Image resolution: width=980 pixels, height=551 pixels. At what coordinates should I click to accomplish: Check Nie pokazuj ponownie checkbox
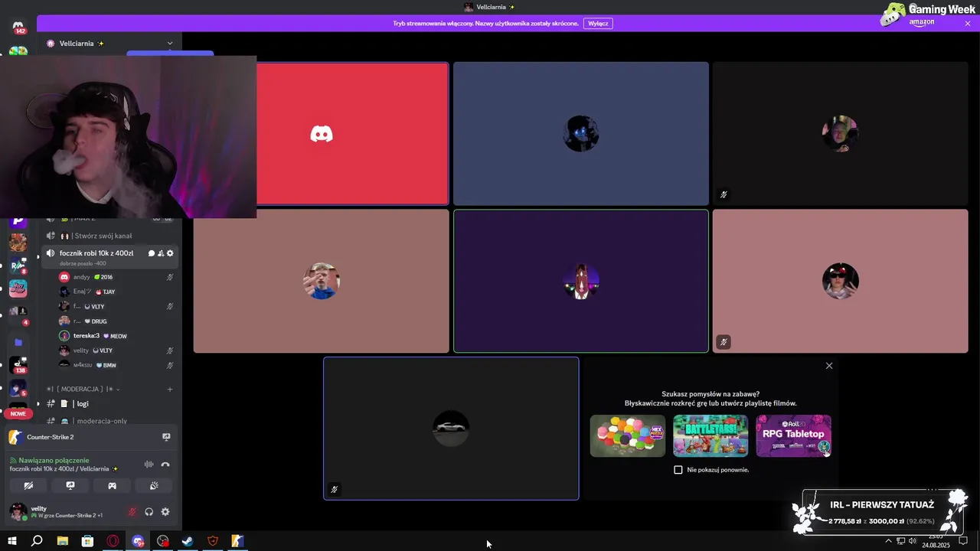pos(678,470)
